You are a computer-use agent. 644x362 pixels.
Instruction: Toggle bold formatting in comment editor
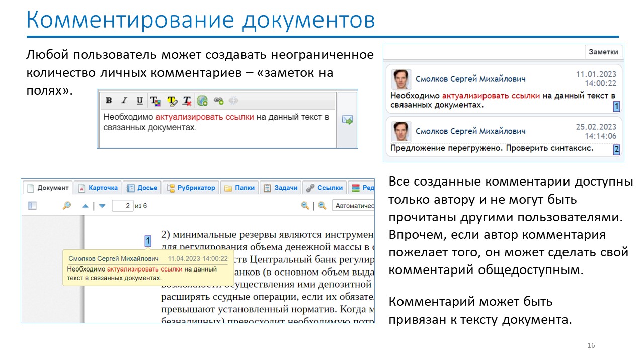click(x=109, y=101)
